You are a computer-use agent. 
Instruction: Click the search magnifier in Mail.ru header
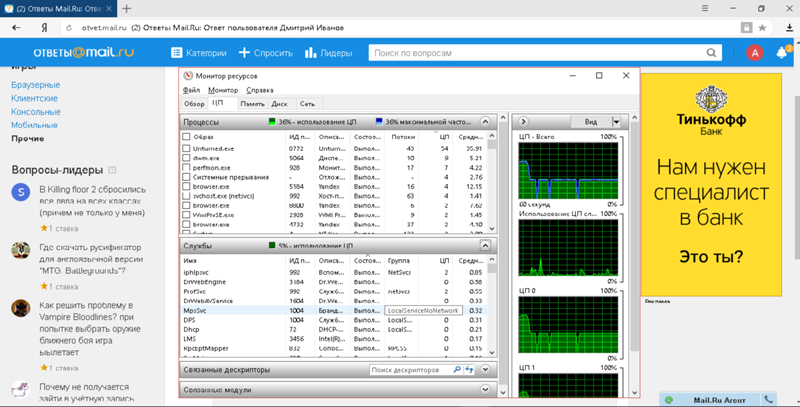pyautogui.click(x=711, y=53)
